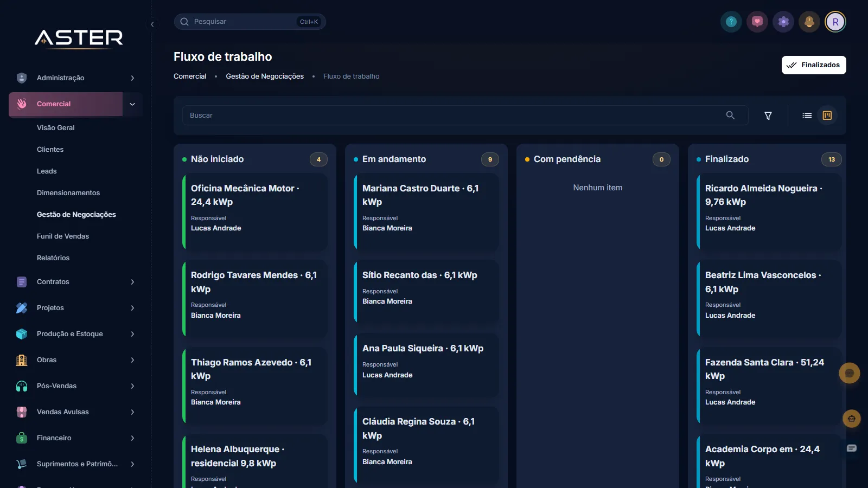Click the search magnifier in Buscar field
This screenshot has height=488, width=868.
point(730,115)
